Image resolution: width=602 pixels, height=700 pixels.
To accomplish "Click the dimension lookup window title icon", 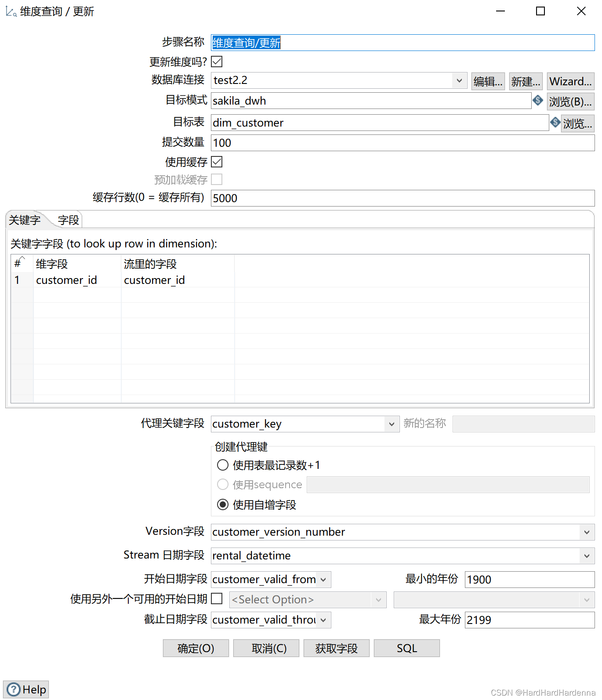I will (x=11, y=11).
